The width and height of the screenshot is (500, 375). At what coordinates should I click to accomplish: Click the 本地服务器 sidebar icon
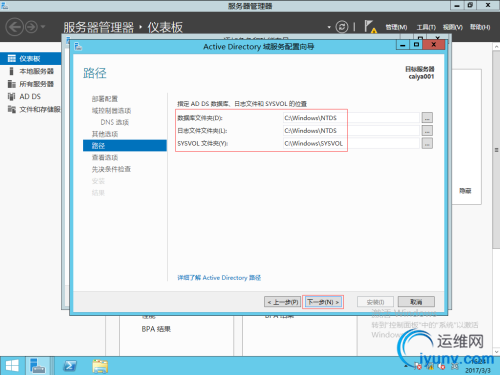tap(11, 71)
